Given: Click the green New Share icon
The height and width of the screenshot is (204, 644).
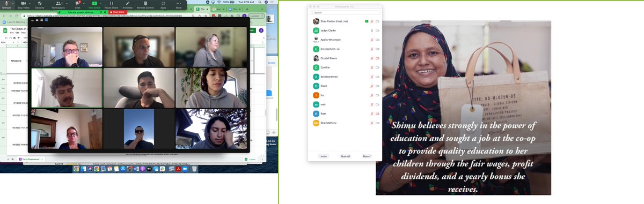Looking at the screenshot, I should 95,4.
